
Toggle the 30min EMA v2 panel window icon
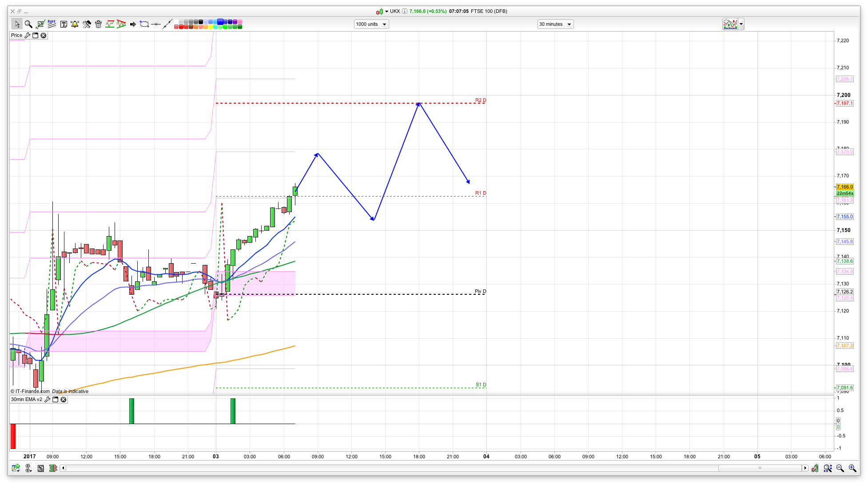coord(56,400)
